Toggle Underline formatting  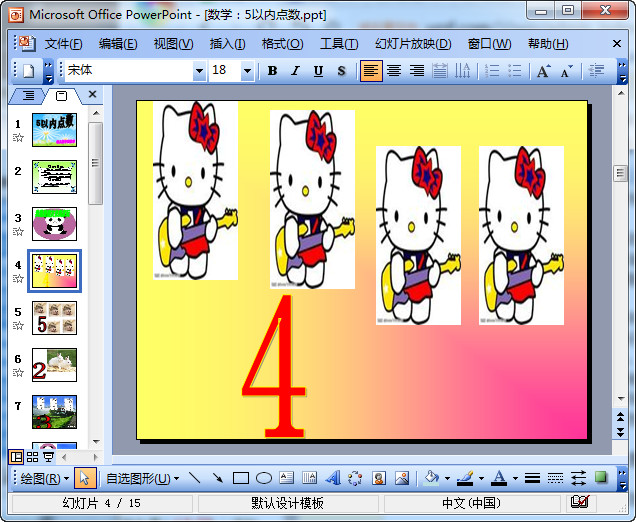[x=318, y=71]
